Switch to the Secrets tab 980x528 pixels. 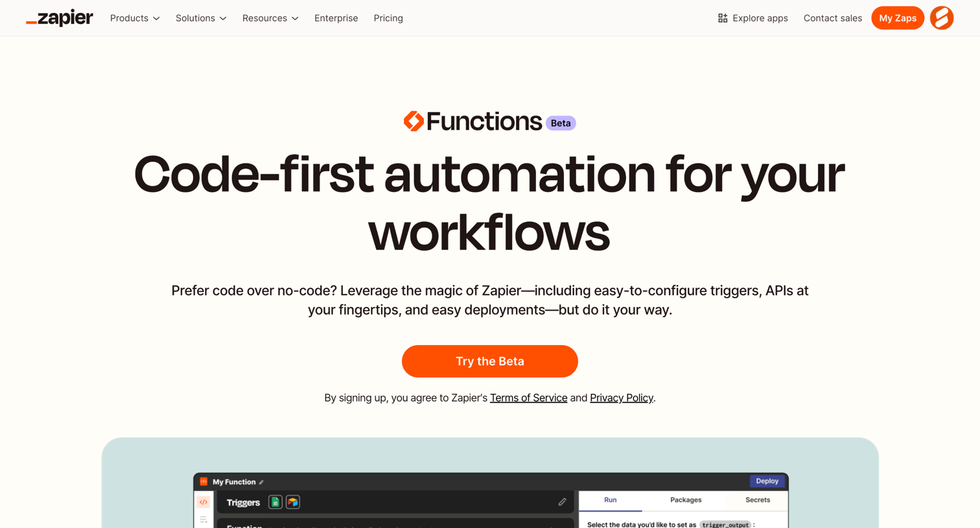coord(758,500)
